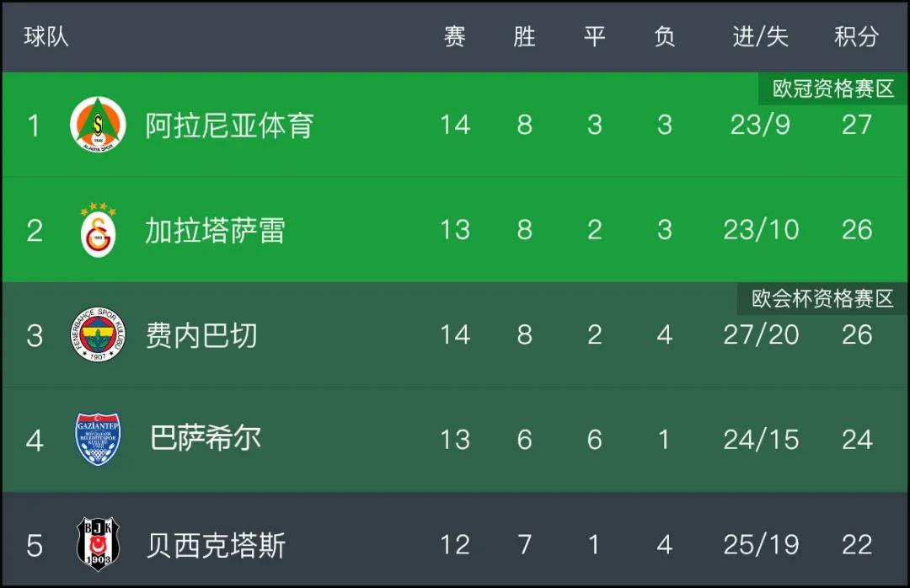The width and height of the screenshot is (910, 588).
Task: Click the 欧冠资格赛区 zone label
Action: point(832,88)
